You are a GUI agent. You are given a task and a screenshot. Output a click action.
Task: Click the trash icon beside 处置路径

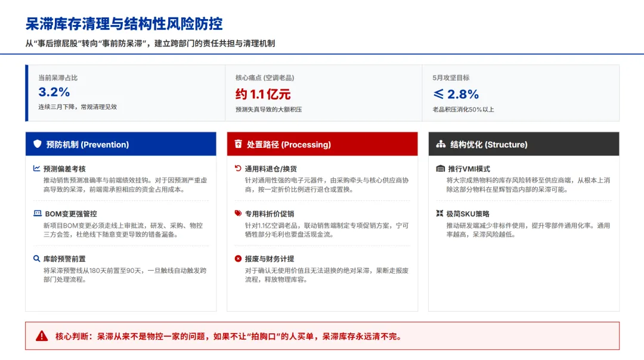238,144
